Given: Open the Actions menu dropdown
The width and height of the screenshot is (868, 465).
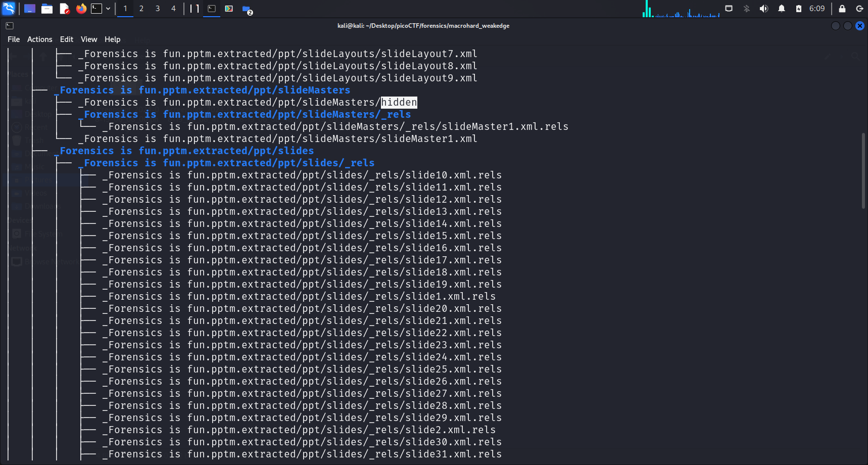Looking at the screenshot, I should tap(39, 39).
